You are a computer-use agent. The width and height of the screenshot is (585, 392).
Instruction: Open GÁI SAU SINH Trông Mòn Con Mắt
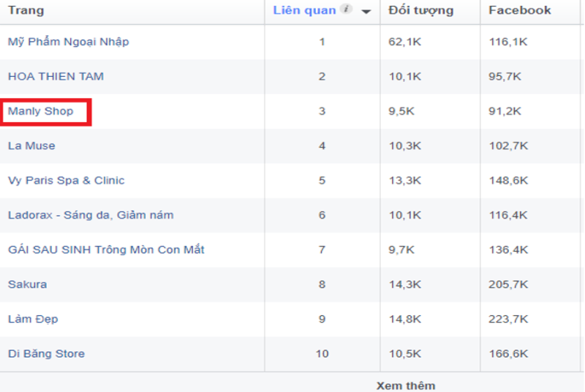(x=106, y=249)
